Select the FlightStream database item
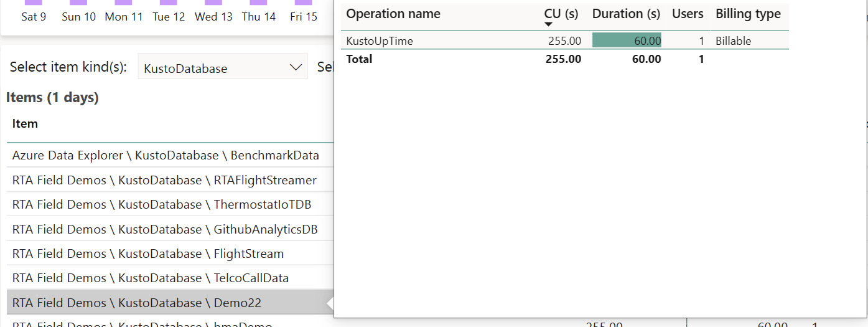Viewport: 868px width, 327px height. (x=148, y=254)
